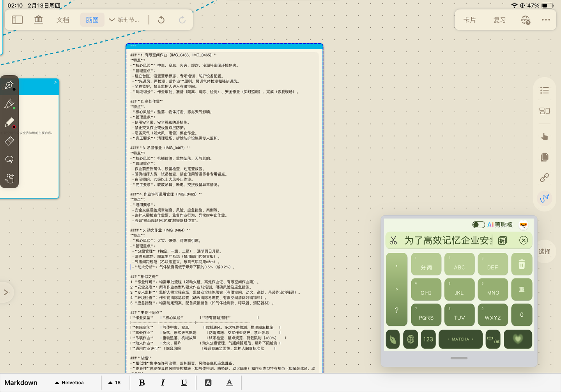Open the font size 16 dropdown
The width and height of the screenshot is (561, 392).
pos(114,383)
